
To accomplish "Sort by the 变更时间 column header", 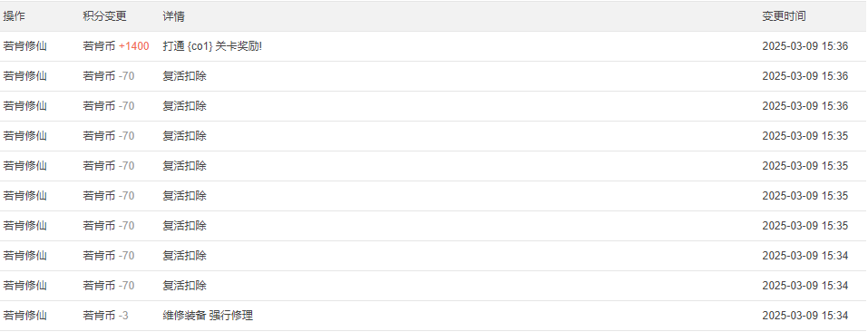I will coord(784,16).
